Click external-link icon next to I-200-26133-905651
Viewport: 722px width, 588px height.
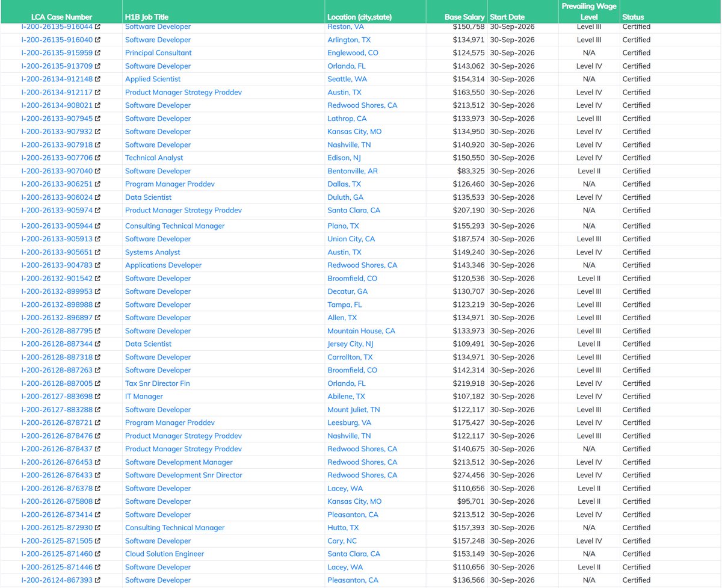[x=97, y=252]
